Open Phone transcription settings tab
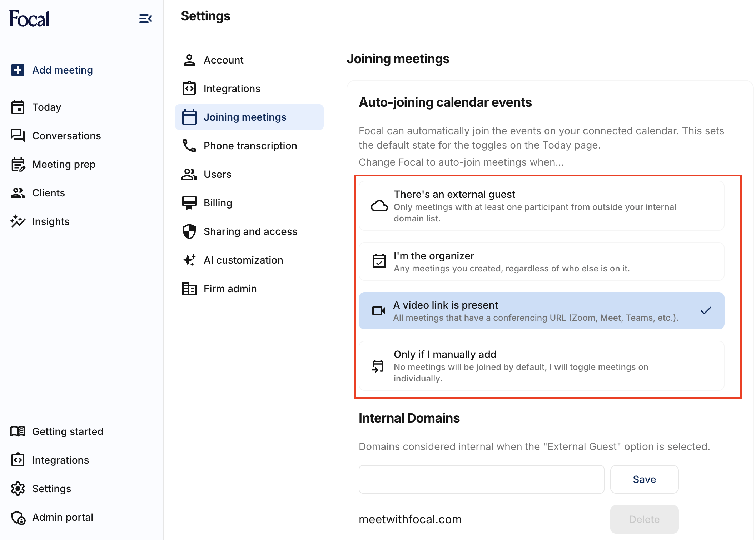The image size is (756, 540). click(250, 146)
